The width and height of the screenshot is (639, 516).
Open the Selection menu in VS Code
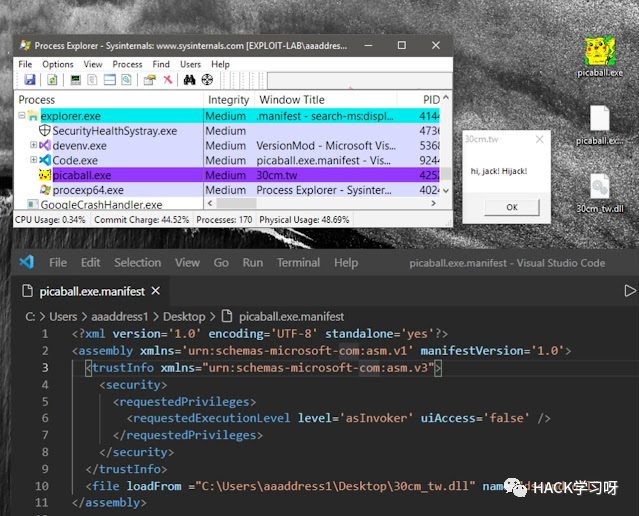[137, 262]
